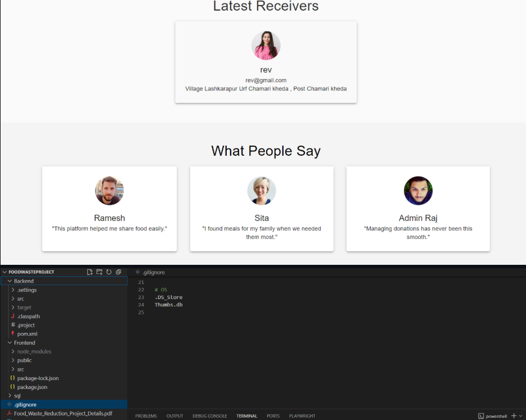Open the .classpath file
Viewport: 526px width, 420px height.
click(28, 317)
